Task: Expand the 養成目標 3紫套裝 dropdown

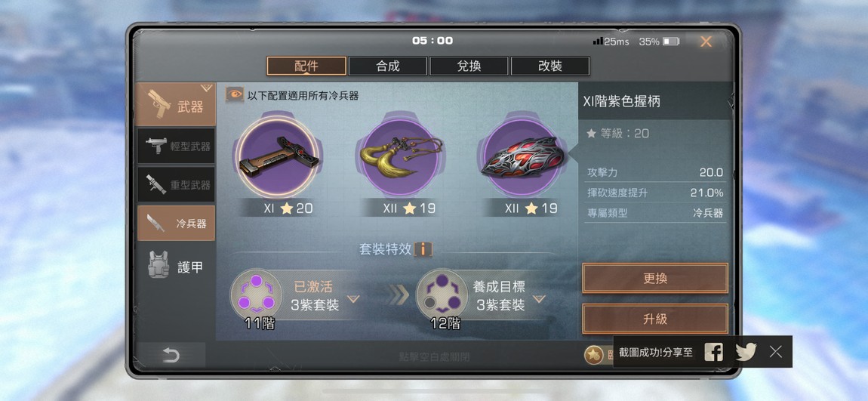Action: click(x=539, y=299)
